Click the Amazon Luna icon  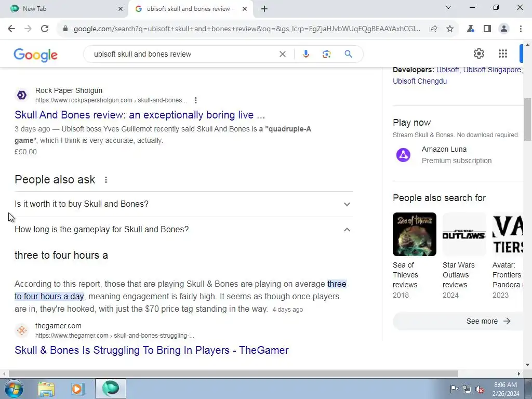[x=403, y=155]
